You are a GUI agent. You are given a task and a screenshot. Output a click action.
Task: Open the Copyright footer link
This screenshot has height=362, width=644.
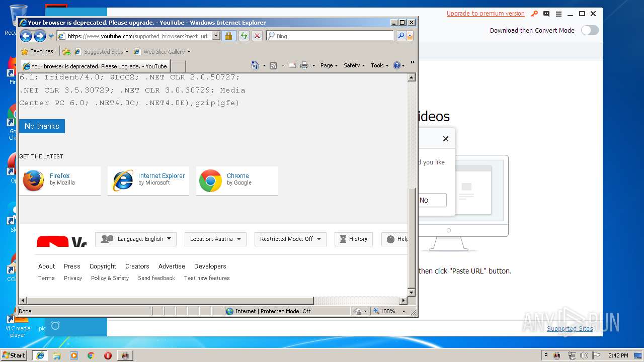click(x=103, y=266)
